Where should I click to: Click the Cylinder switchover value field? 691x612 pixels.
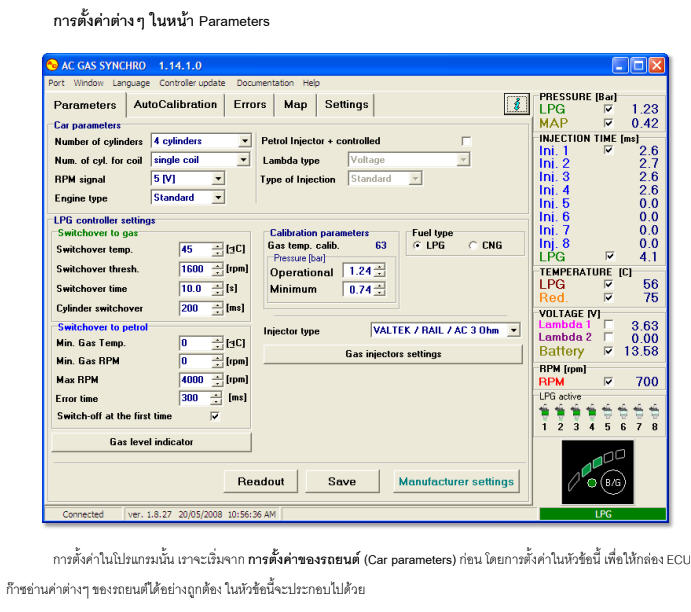click(x=196, y=308)
